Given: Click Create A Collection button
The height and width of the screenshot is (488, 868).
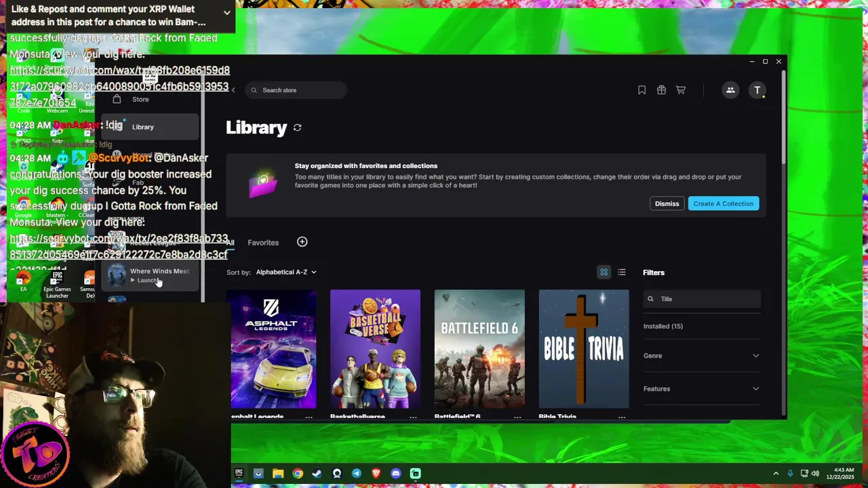Looking at the screenshot, I should (723, 203).
